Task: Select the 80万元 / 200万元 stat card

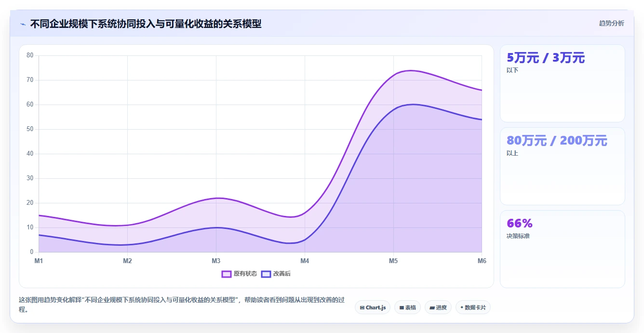Action: [562, 166]
